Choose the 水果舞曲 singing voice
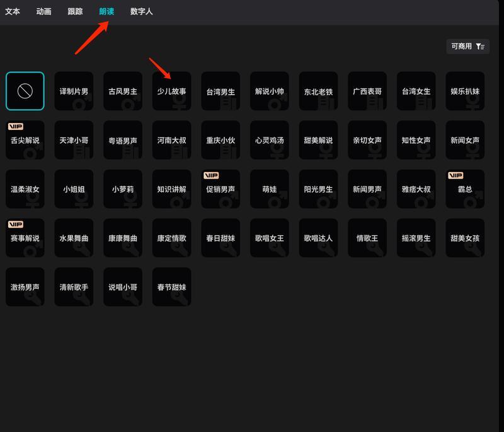504x432 pixels. [x=74, y=238]
